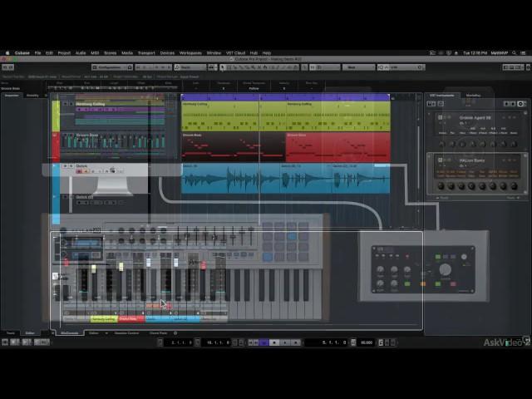Open lower zone setup gear icon
The width and height of the screenshot is (532, 399).
(175, 333)
